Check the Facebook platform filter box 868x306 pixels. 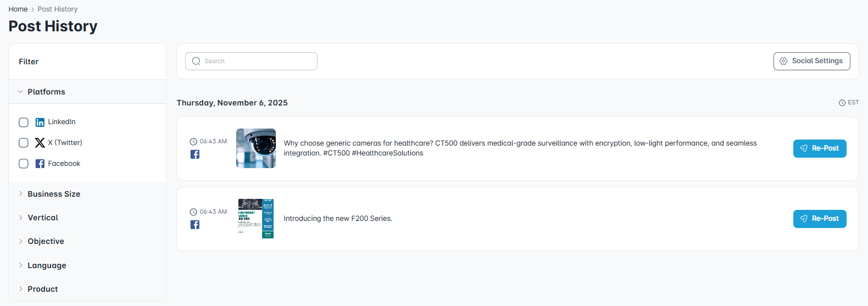click(x=24, y=164)
